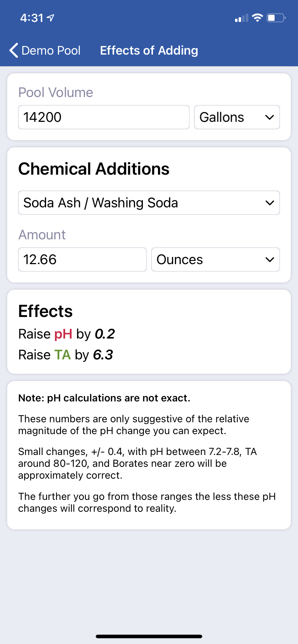The image size is (298, 644).
Task: Focus the Amount field showing 12.66
Action: point(82,259)
